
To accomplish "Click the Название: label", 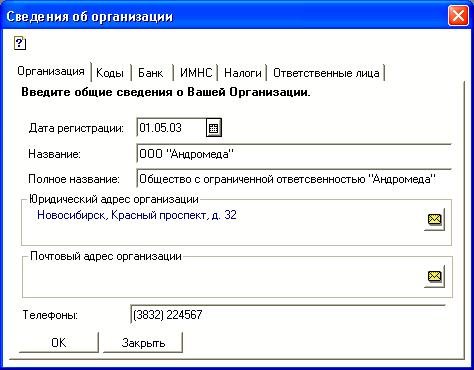I will (55, 154).
